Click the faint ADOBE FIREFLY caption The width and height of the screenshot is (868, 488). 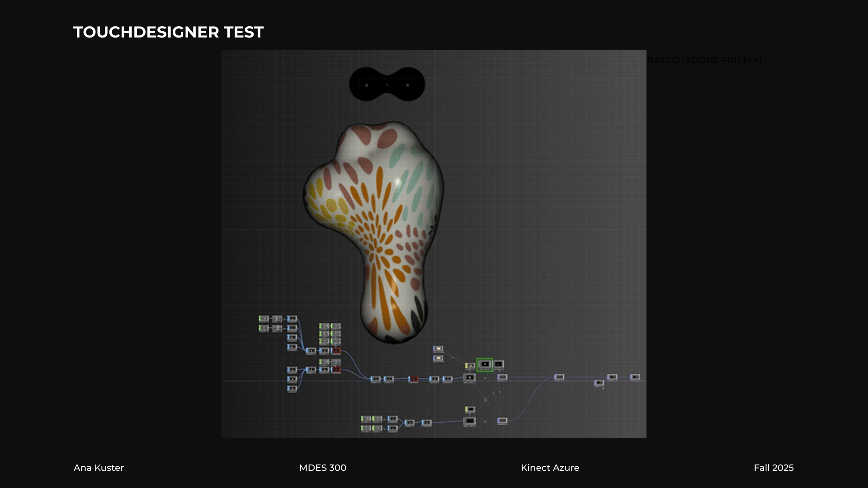pos(705,60)
